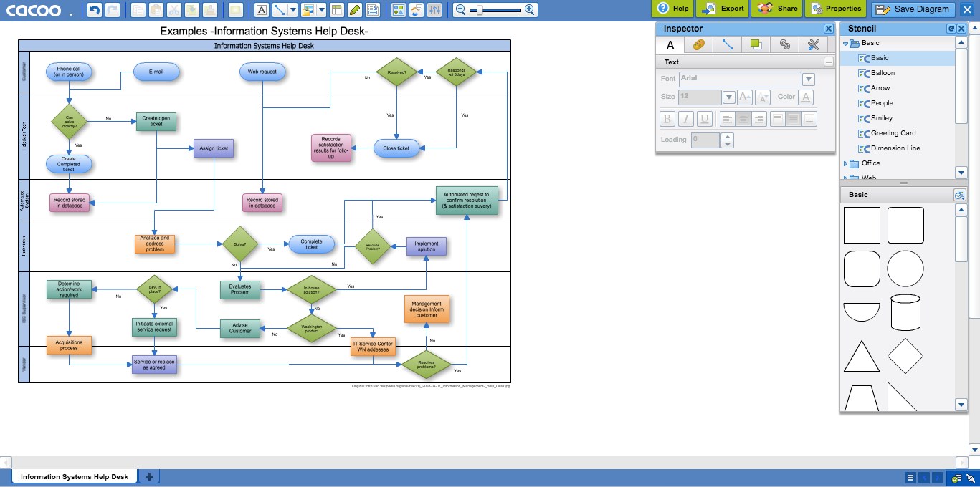Image resolution: width=980 pixels, height=487 pixels.
Task: Open the Font dropdown in Inspector
Action: pos(809,79)
